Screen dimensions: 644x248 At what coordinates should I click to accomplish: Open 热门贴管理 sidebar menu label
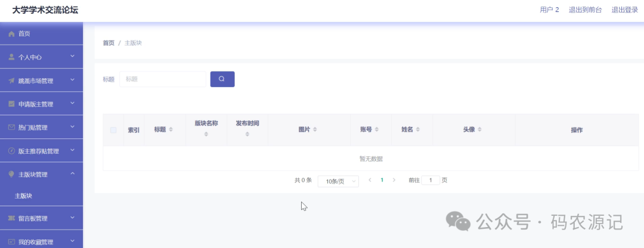(x=33, y=128)
